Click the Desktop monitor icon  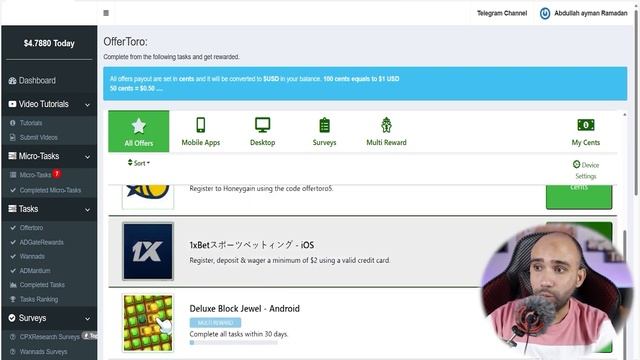coord(262,125)
